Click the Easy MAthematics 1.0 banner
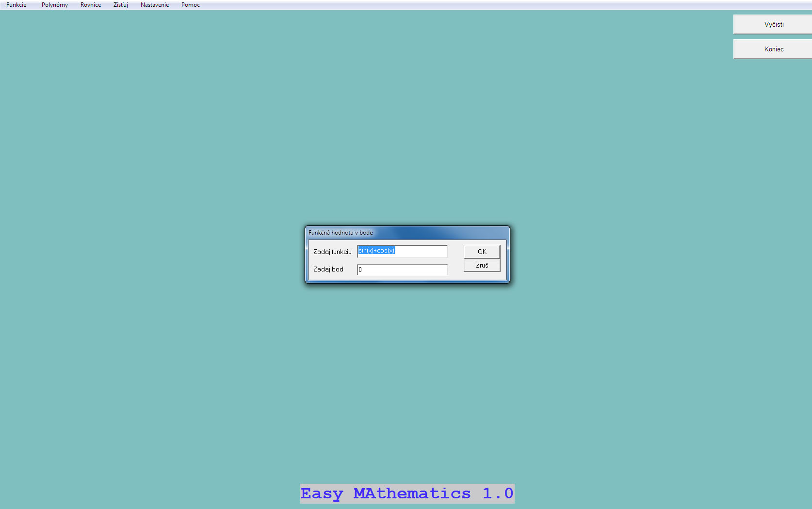The width and height of the screenshot is (812, 509). pyautogui.click(x=407, y=493)
